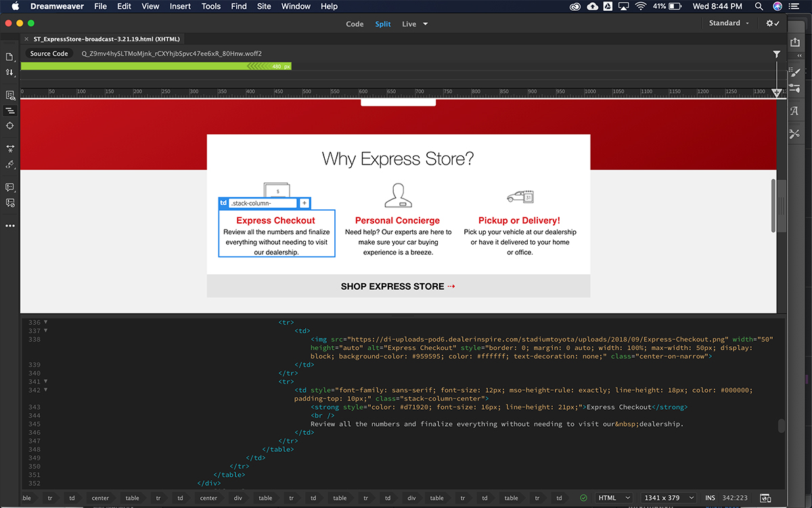Image resolution: width=812 pixels, height=508 pixels.
Task: Open the File menu
Action: [x=100, y=6]
